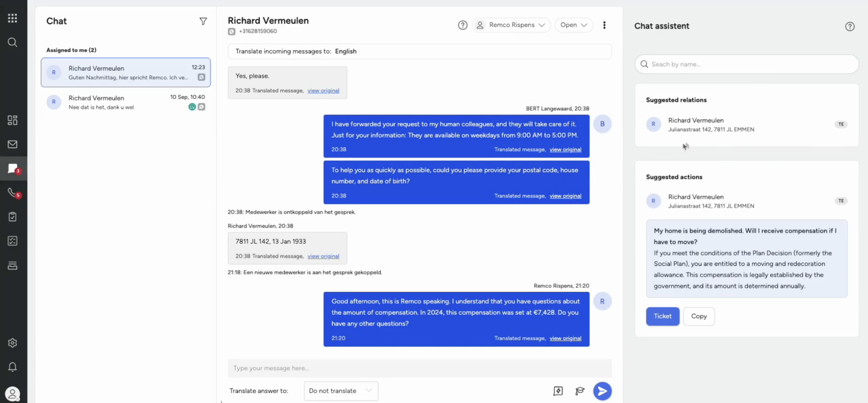Click the send message arrow button

point(602,391)
